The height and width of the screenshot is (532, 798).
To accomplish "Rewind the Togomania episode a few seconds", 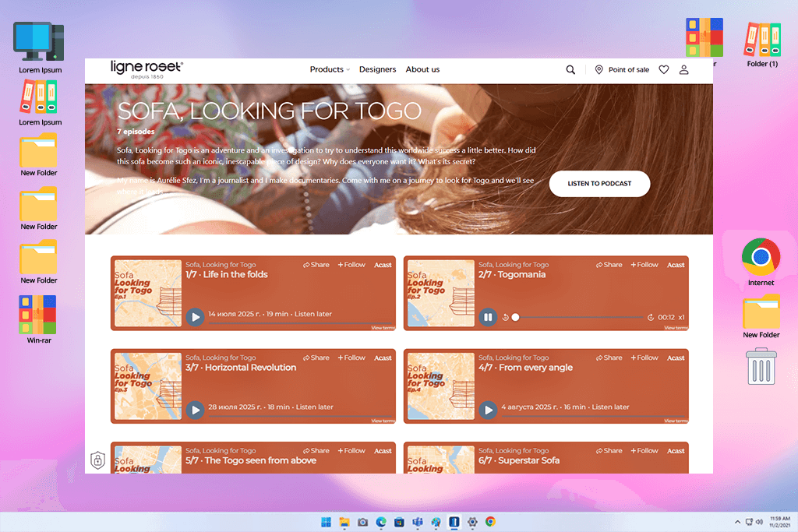I will [x=505, y=317].
